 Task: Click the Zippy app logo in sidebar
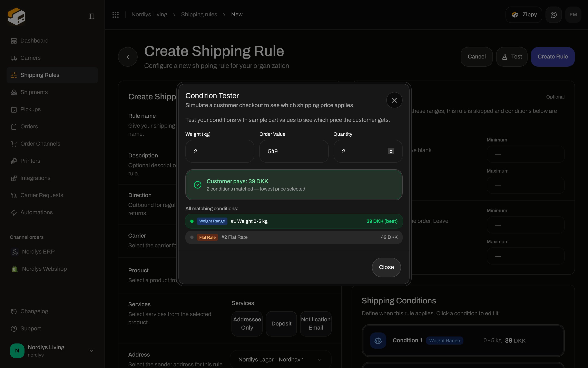(x=16, y=16)
